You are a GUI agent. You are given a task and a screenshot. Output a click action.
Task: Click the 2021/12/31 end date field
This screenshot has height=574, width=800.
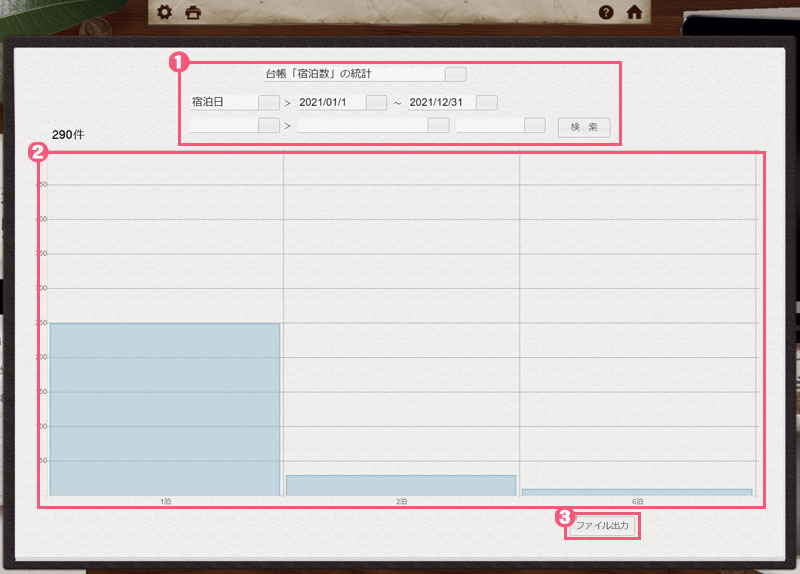pos(440,102)
